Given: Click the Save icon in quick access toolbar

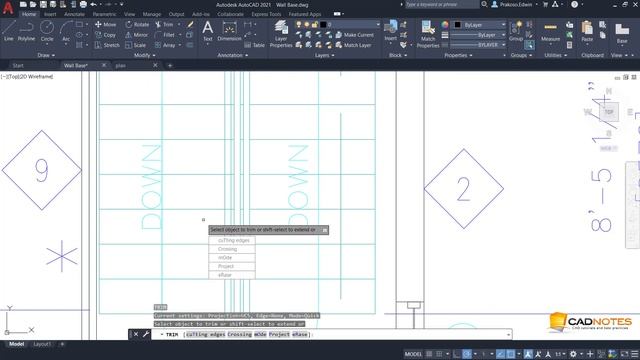Looking at the screenshot, I should pyautogui.click(x=43, y=4).
